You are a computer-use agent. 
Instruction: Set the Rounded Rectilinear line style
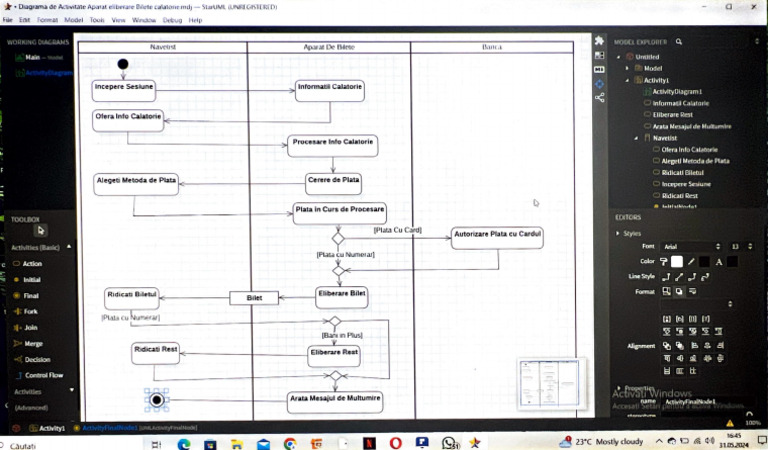[x=692, y=277]
